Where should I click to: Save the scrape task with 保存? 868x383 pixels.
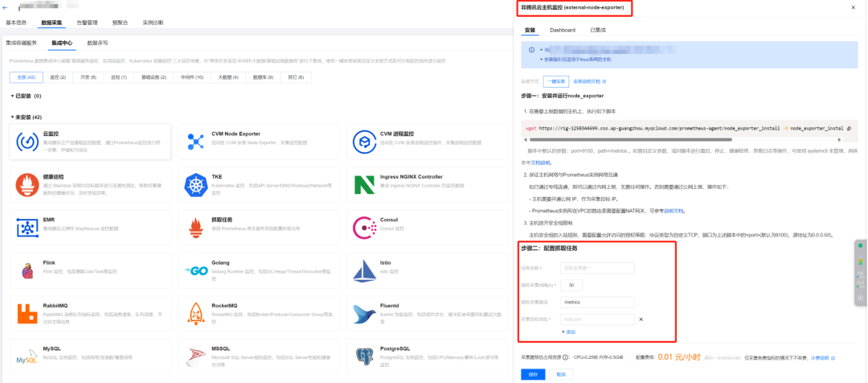[533, 375]
